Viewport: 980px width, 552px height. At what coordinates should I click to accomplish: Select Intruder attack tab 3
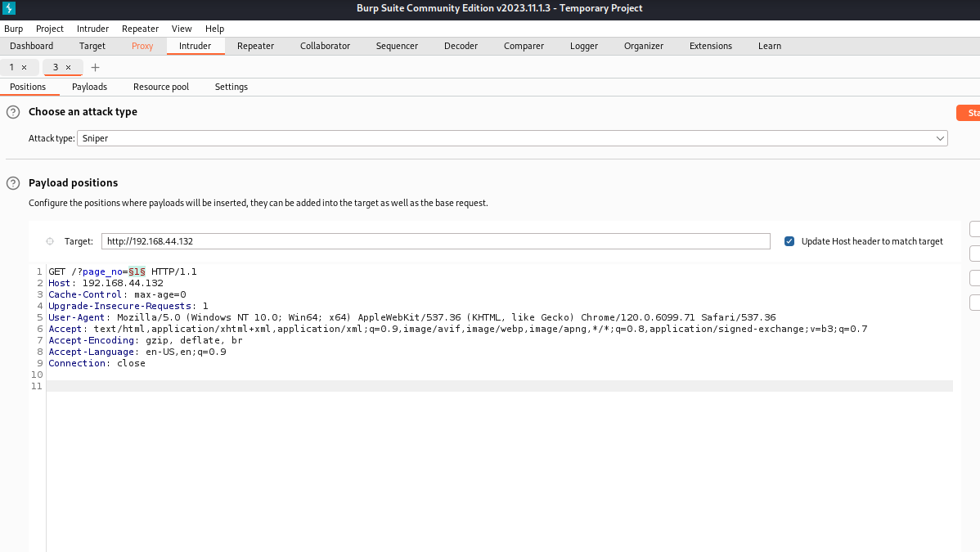point(55,68)
